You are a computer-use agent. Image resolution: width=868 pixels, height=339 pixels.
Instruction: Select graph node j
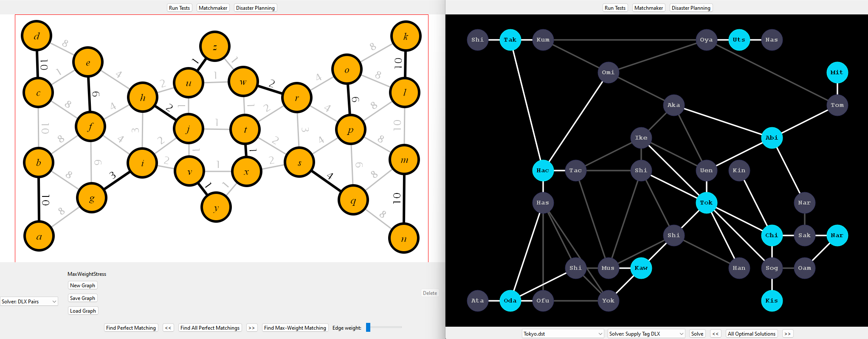(189, 129)
